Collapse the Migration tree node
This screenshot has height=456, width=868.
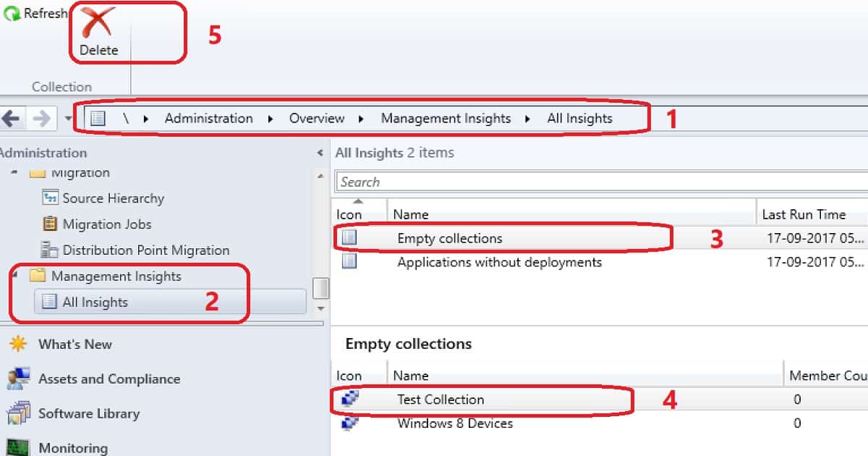click(x=15, y=173)
